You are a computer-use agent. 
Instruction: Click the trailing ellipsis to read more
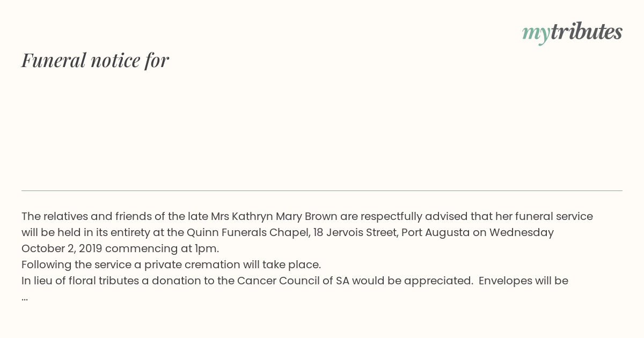[25, 298]
